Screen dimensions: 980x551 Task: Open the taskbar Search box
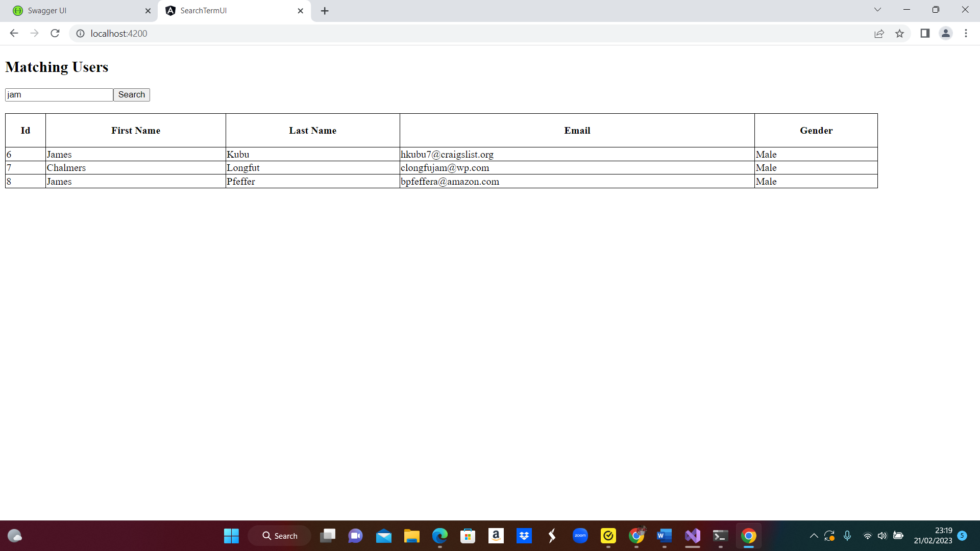pos(279,536)
